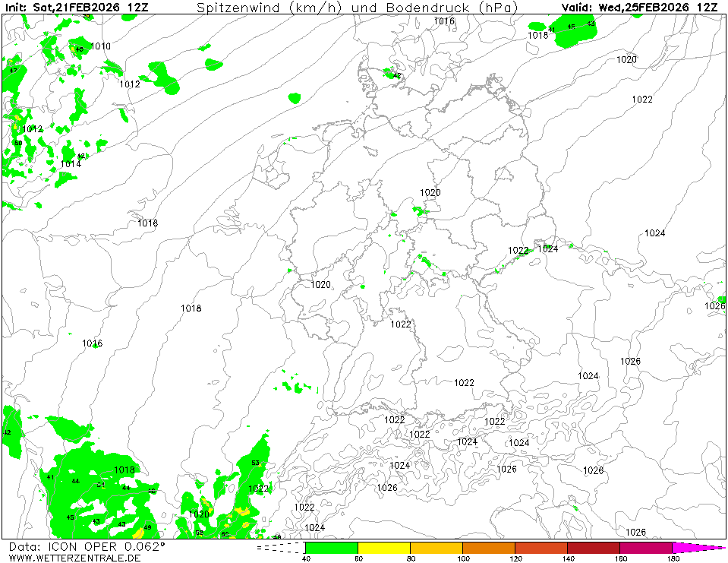Image resolution: width=728 pixels, height=563 pixels.
Task: Pick the dark red 140-160 legend swatch
Action: tap(593, 547)
